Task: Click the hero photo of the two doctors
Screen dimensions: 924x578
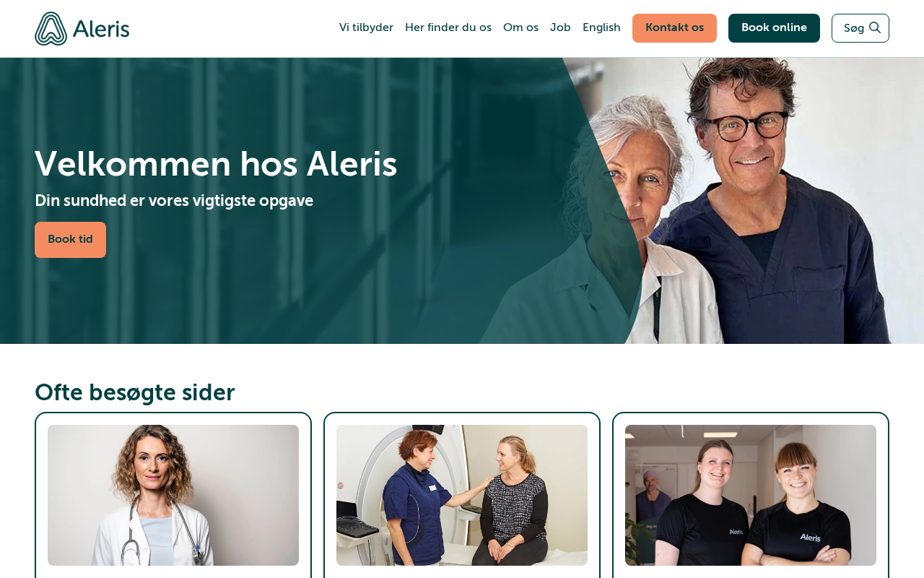Action: 744,201
